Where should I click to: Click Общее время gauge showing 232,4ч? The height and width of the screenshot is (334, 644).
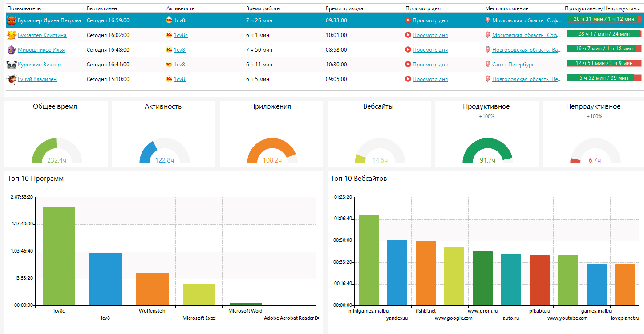[57, 151]
